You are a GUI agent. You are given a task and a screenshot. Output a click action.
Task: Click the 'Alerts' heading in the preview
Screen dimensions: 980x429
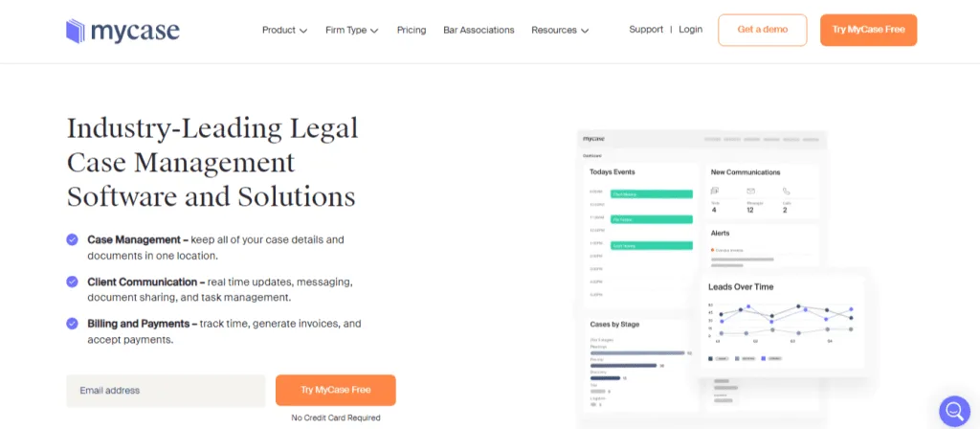720,234
